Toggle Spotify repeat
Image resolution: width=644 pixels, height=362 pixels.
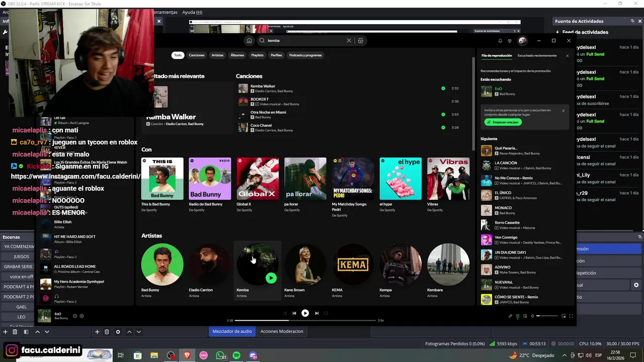326,313
